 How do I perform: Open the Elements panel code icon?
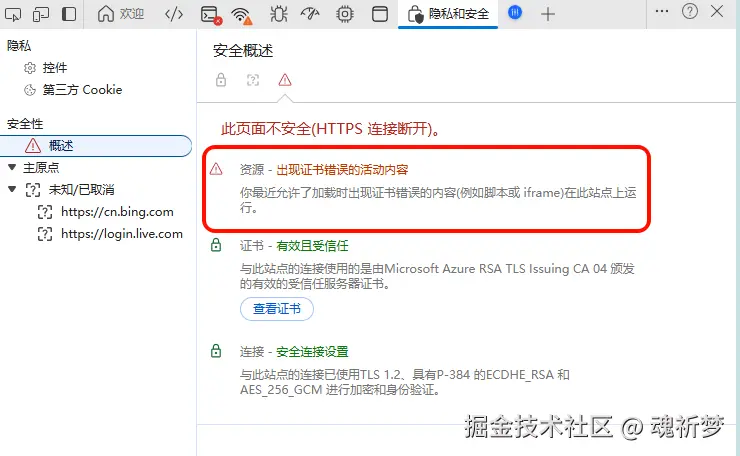click(x=174, y=14)
